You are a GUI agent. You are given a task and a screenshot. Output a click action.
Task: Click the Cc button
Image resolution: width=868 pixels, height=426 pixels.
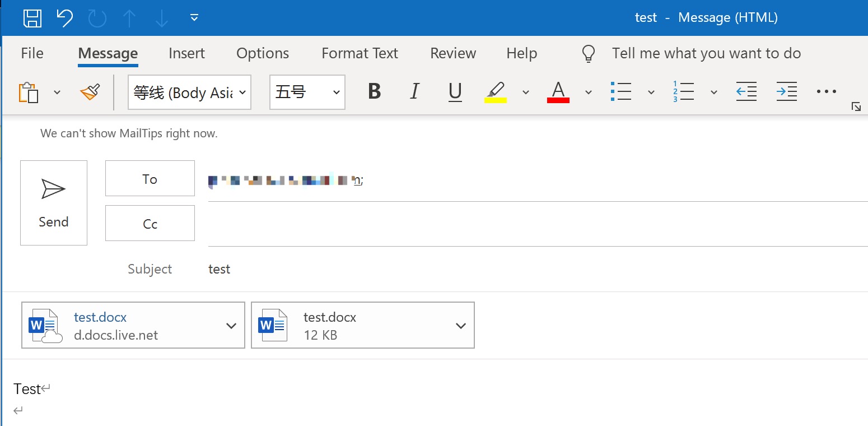150,223
